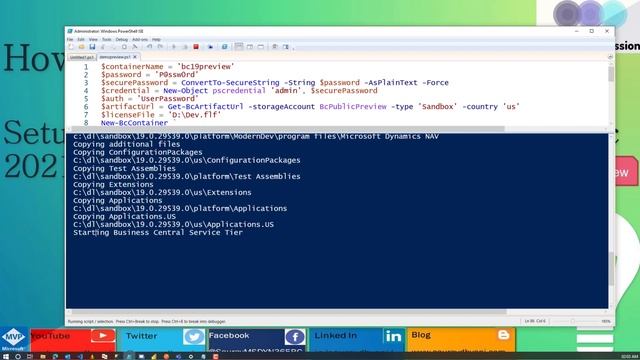Click the YouTube banner play icon
The width and height of the screenshot is (640, 360).
(103, 336)
